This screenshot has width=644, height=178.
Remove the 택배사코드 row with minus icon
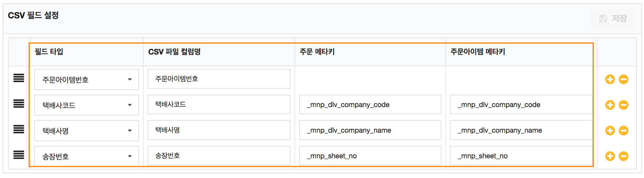click(x=623, y=105)
